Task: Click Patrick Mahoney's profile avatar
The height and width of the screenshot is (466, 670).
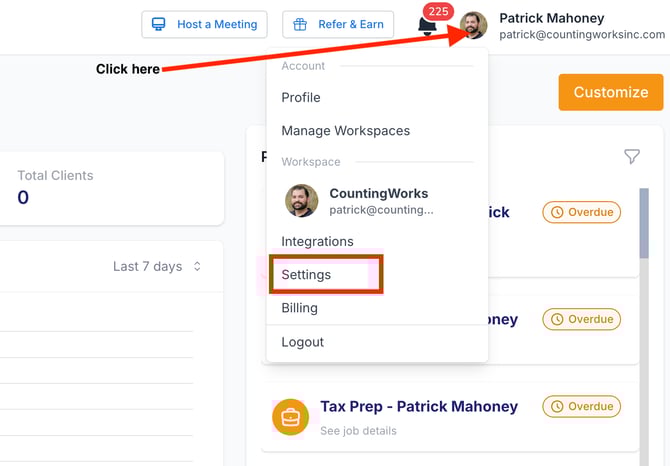Action: point(474,25)
